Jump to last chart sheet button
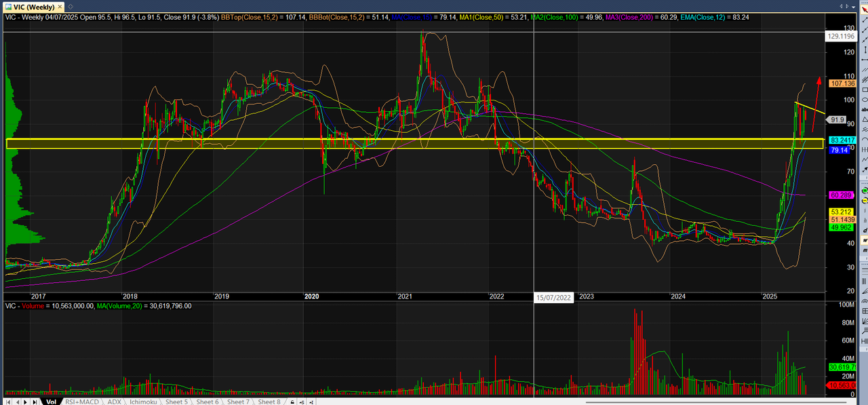 pyautogui.click(x=35, y=402)
